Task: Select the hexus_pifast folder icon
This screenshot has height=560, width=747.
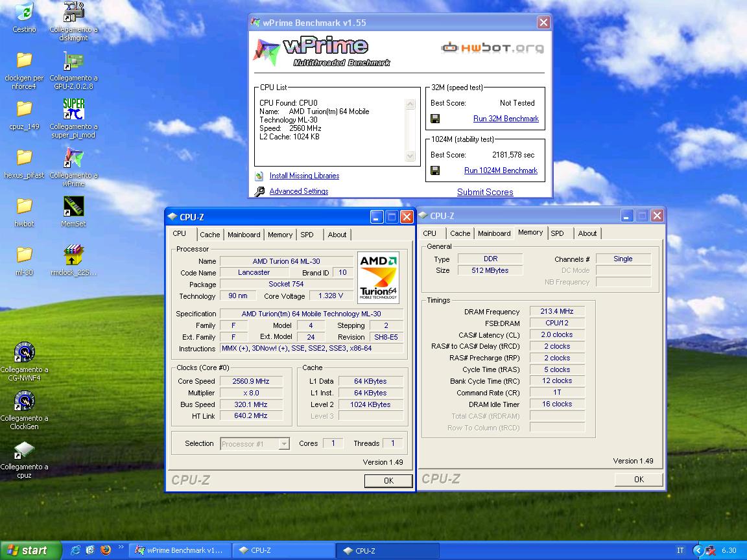Action: click(x=24, y=158)
